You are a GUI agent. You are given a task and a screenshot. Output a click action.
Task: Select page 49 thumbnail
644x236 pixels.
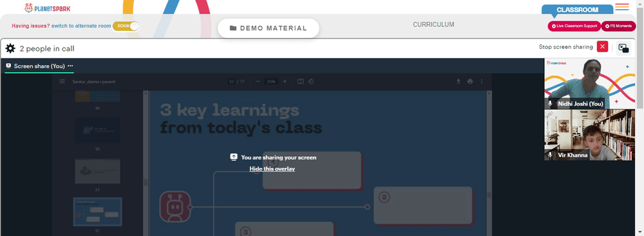click(x=97, y=96)
